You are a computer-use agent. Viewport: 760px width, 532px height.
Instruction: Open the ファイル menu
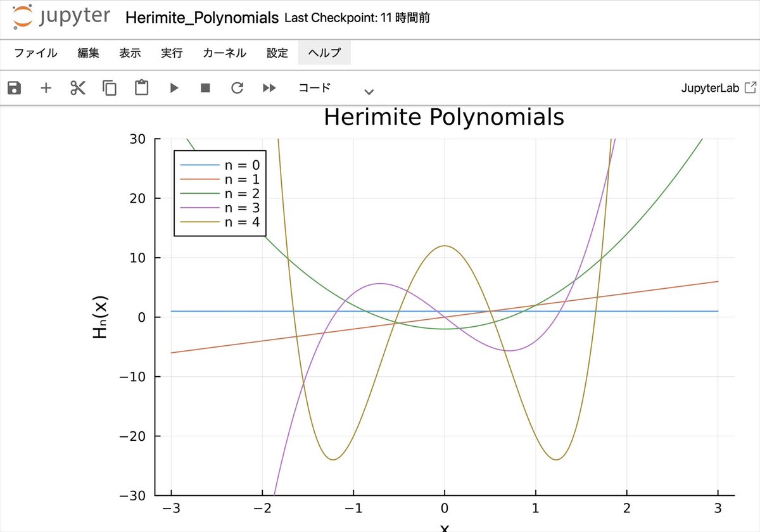point(35,53)
